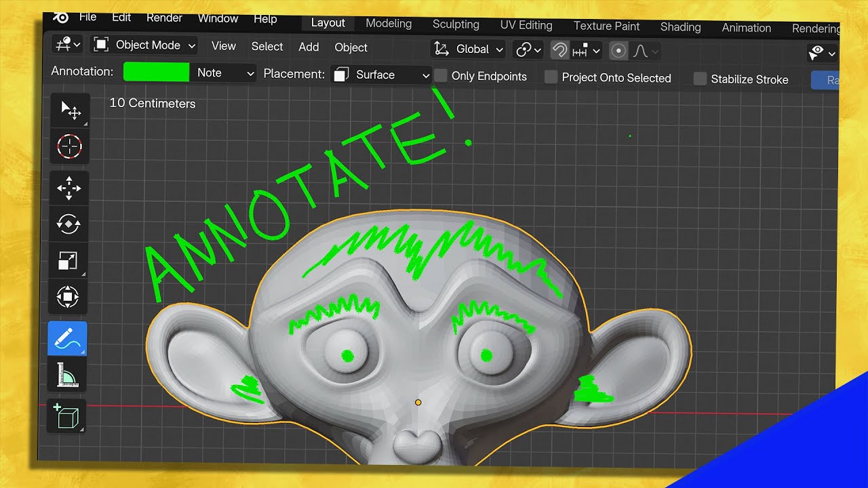Open the editor type selector
868x488 pixels.
pos(68,45)
